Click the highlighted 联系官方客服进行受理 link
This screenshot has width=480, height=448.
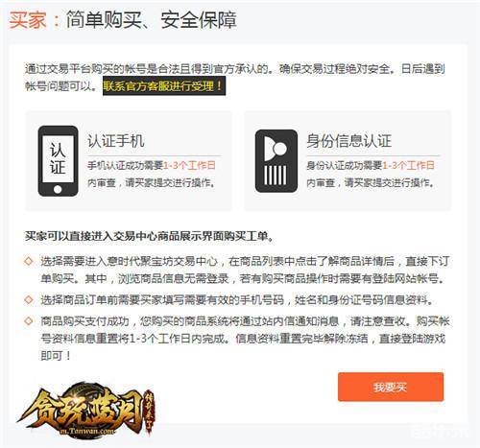click(x=164, y=85)
